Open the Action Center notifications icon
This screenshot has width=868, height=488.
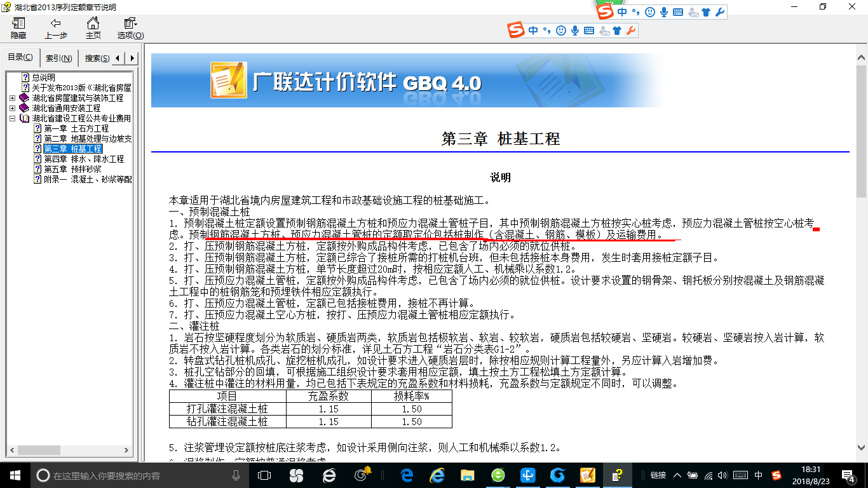click(848, 475)
